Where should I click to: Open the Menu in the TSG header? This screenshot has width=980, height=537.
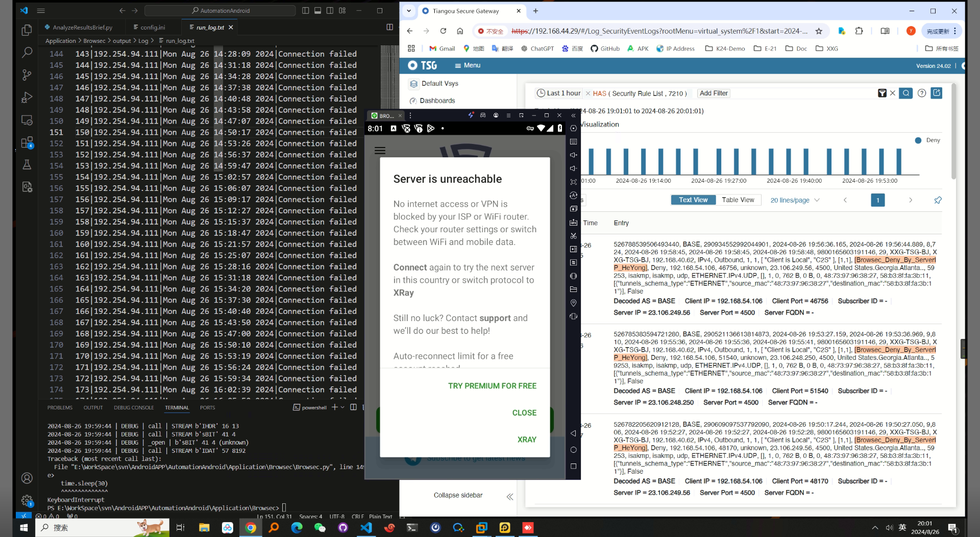click(x=468, y=65)
